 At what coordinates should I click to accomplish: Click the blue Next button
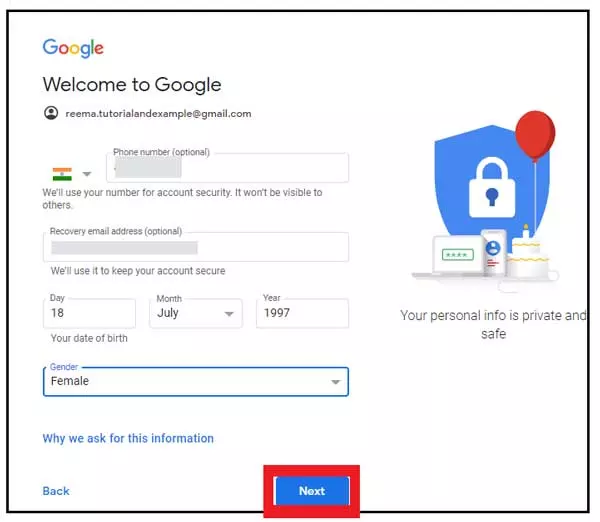[312, 491]
